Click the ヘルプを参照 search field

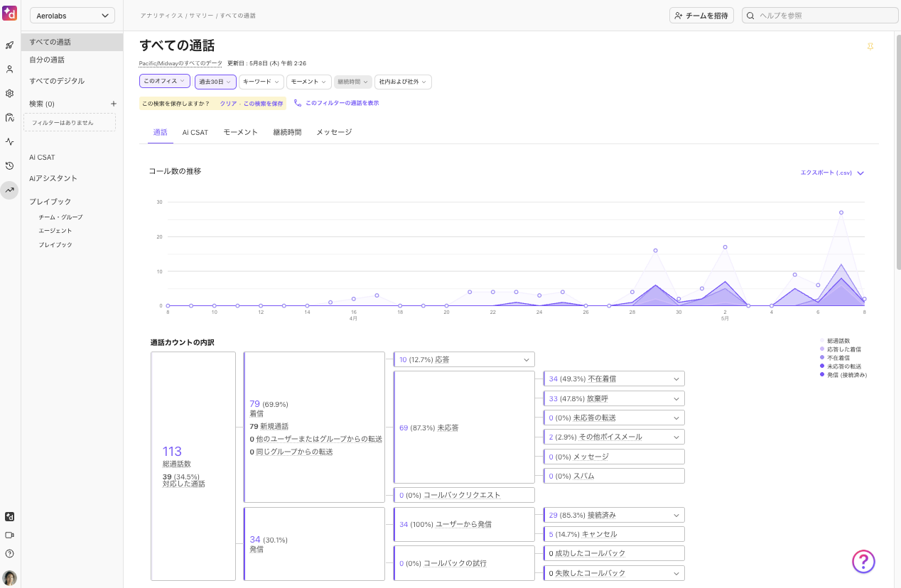click(821, 15)
